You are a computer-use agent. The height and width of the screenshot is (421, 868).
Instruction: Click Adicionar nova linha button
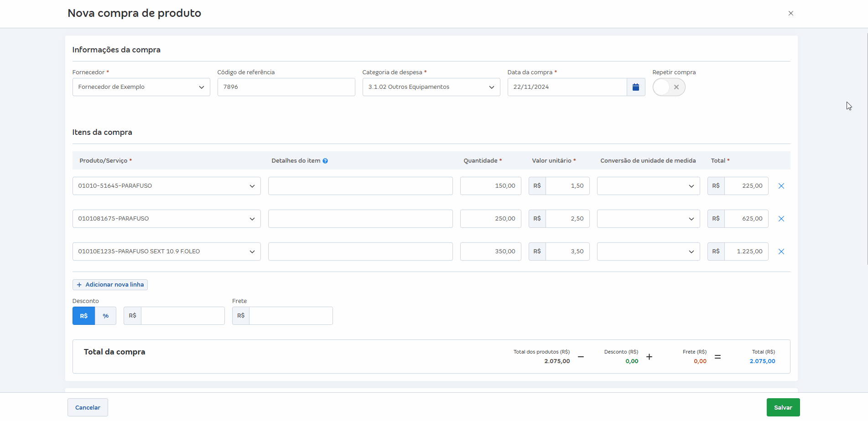110,285
